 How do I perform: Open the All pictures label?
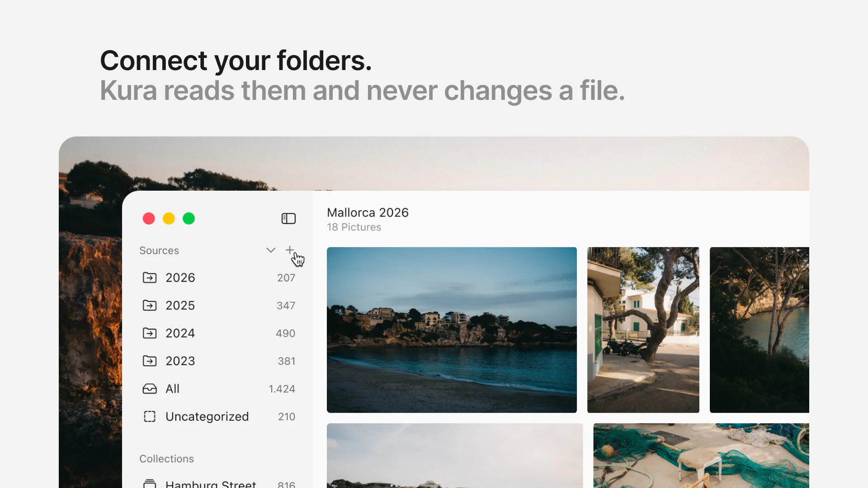coord(172,389)
